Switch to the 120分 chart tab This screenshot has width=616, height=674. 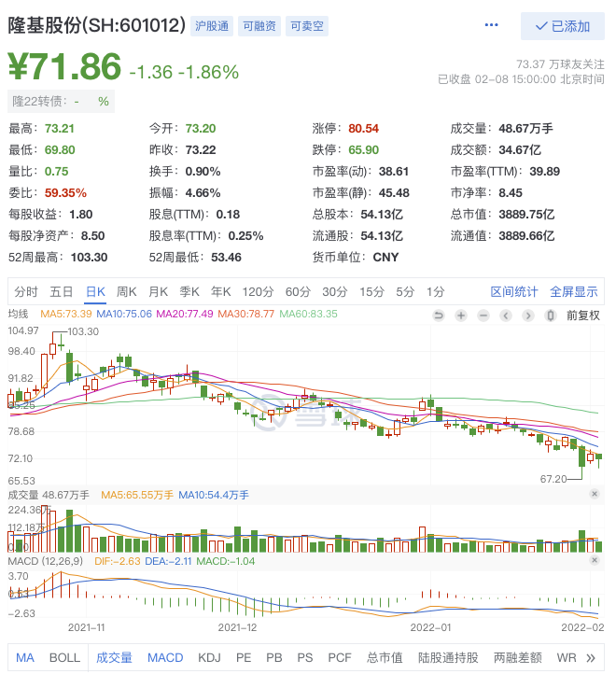[258, 292]
